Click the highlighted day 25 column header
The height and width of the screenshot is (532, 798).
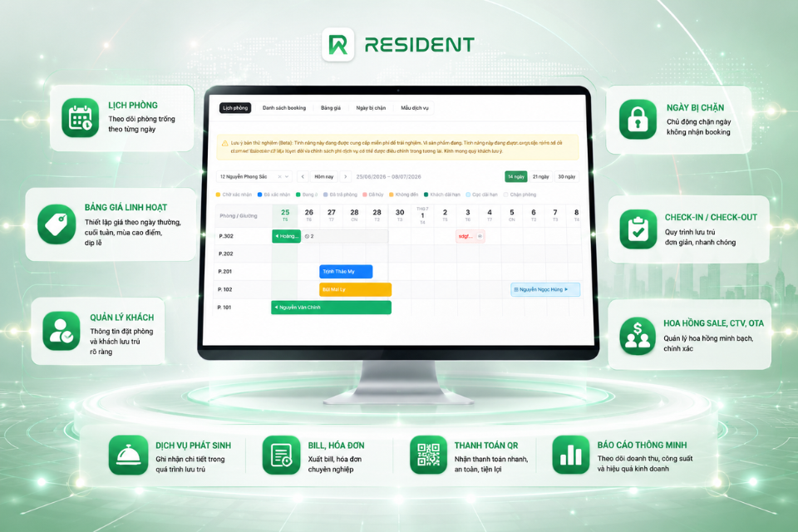[x=285, y=214]
